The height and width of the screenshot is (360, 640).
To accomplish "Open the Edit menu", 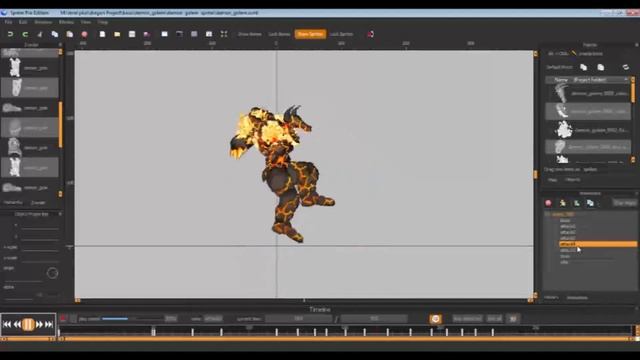I will click(23, 22).
